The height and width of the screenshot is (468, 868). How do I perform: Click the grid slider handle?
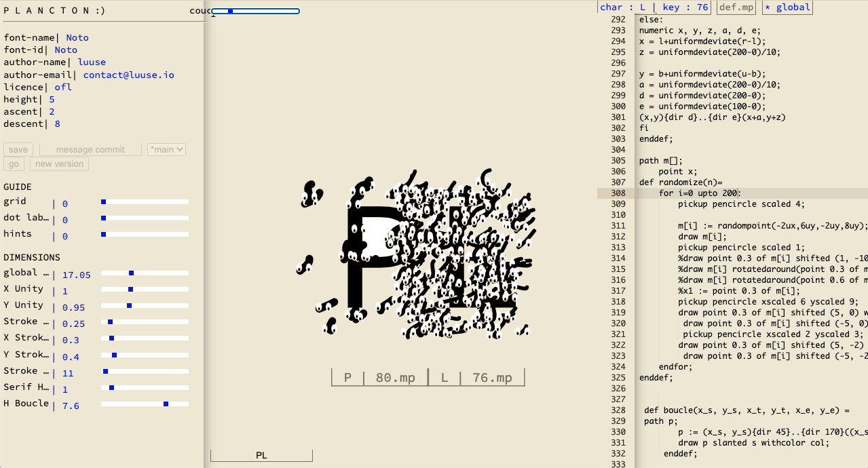[103, 201]
